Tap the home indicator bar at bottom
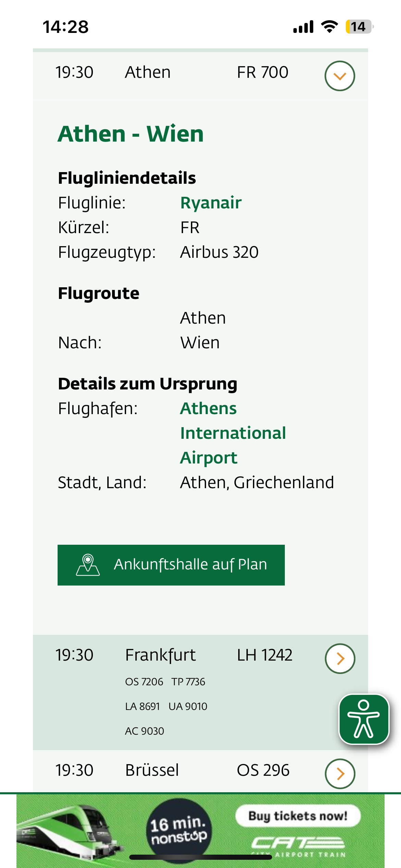Viewport: 401px width, 868px height. pos(200,857)
